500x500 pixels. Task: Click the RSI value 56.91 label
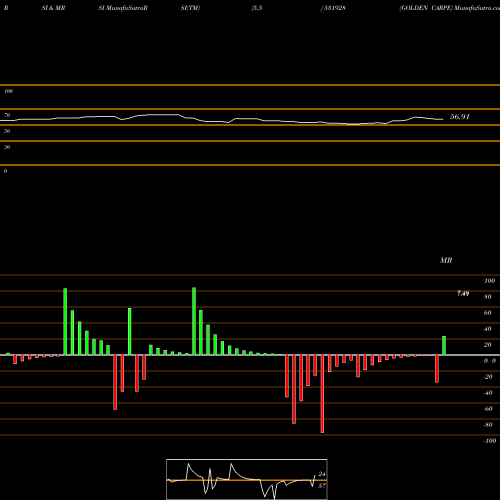coord(460,117)
